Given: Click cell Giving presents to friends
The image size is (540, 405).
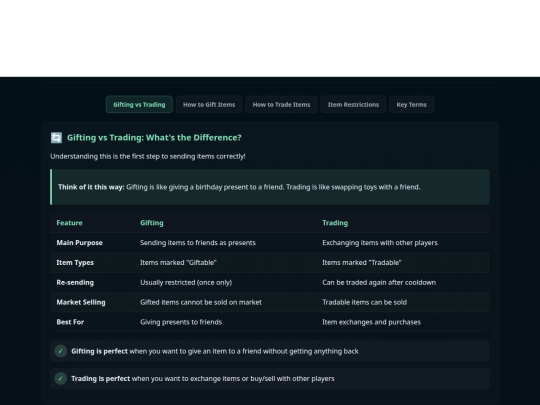Looking at the screenshot, I should click(x=181, y=322).
